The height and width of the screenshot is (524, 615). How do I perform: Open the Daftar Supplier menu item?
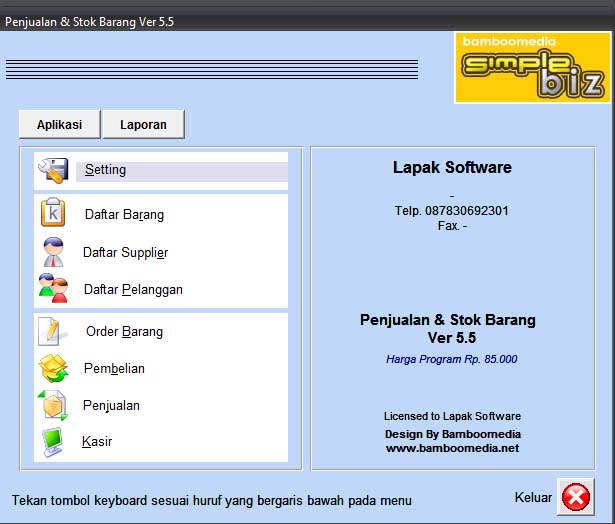click(x=126, y=252)
